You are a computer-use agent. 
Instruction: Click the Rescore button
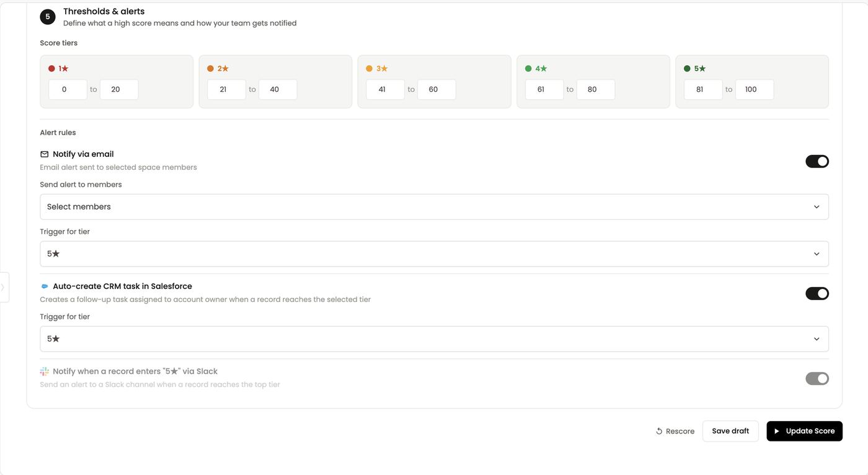675,431
